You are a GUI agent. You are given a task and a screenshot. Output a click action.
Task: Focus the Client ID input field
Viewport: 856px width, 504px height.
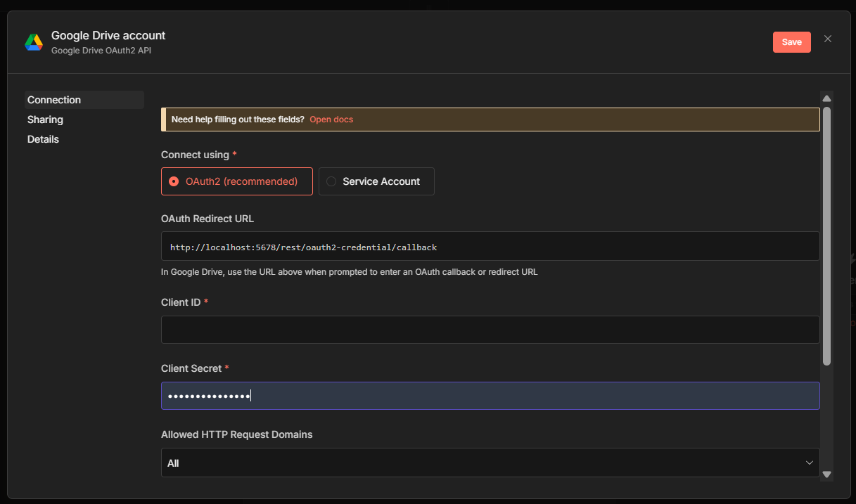coord(490,330)
